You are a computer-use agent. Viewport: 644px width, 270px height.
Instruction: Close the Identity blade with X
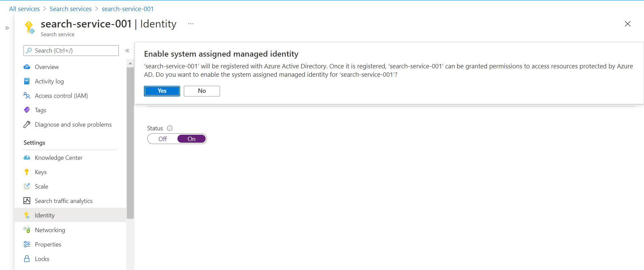coord(628,24)
